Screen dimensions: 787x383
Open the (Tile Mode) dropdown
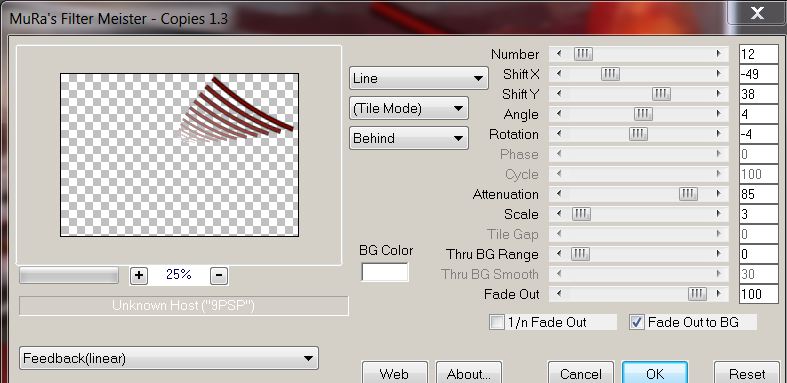pyautogui.click(x=409, y=108)
